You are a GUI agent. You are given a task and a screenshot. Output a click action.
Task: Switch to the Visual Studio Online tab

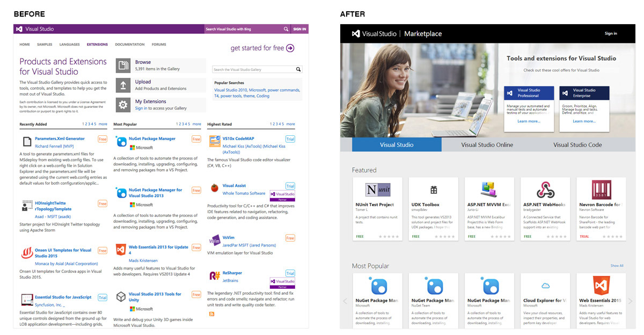point(487,144)
